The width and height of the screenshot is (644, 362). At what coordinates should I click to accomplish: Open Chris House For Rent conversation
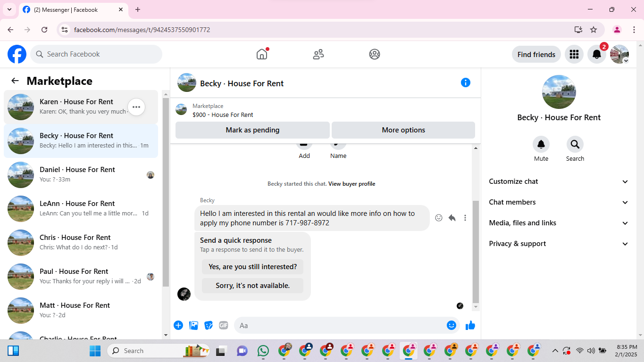[x=81, y=243]
